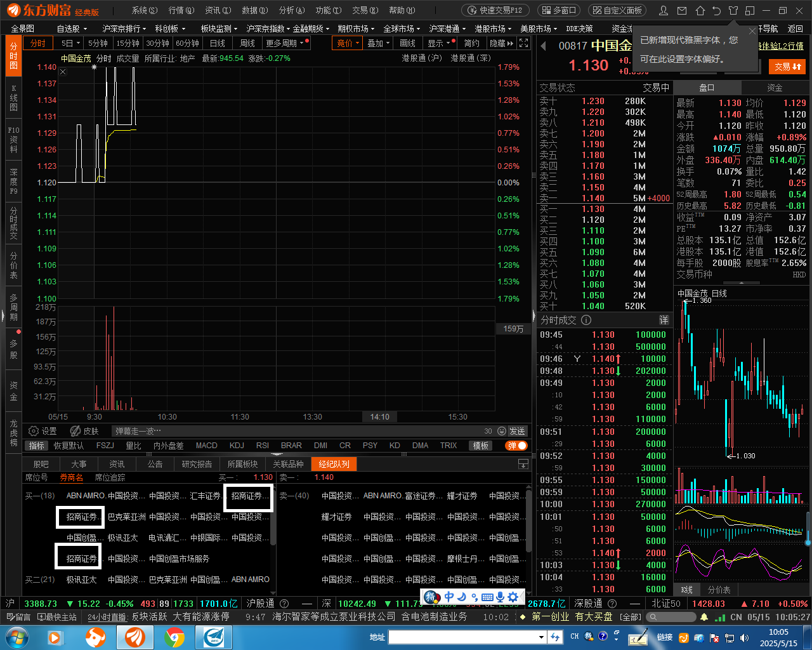Click 多窗口 button
The height and width of the screenshot is (650, 812).
(559, 10)
